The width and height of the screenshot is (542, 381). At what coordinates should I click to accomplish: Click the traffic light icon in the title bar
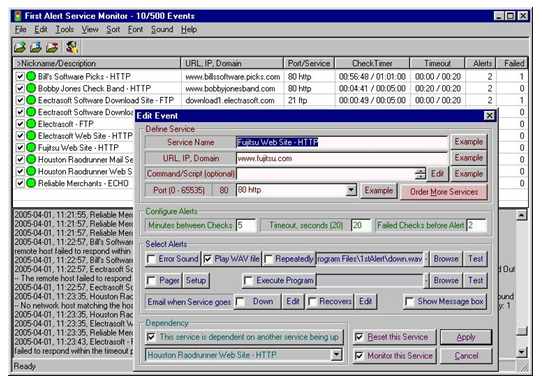pyautogui.click(x=18, y=16)
